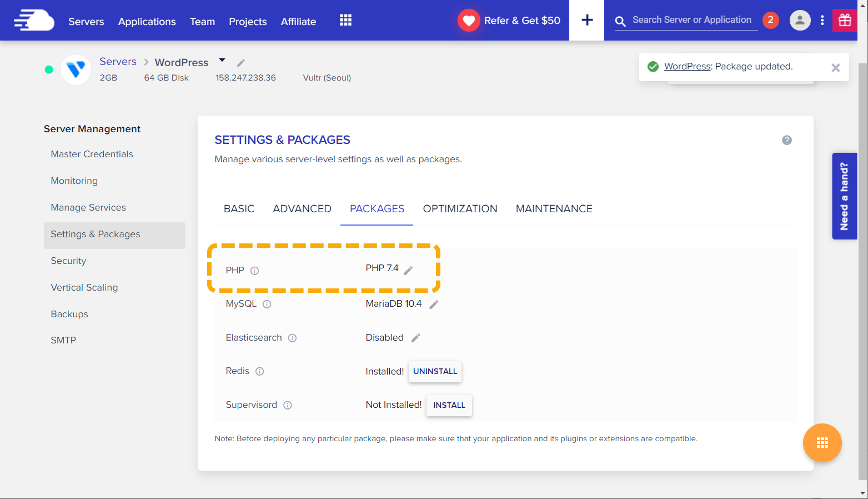Click the Vultr (Seoul) label
This screenshot has width=868, height=499.
click(327, 78)
